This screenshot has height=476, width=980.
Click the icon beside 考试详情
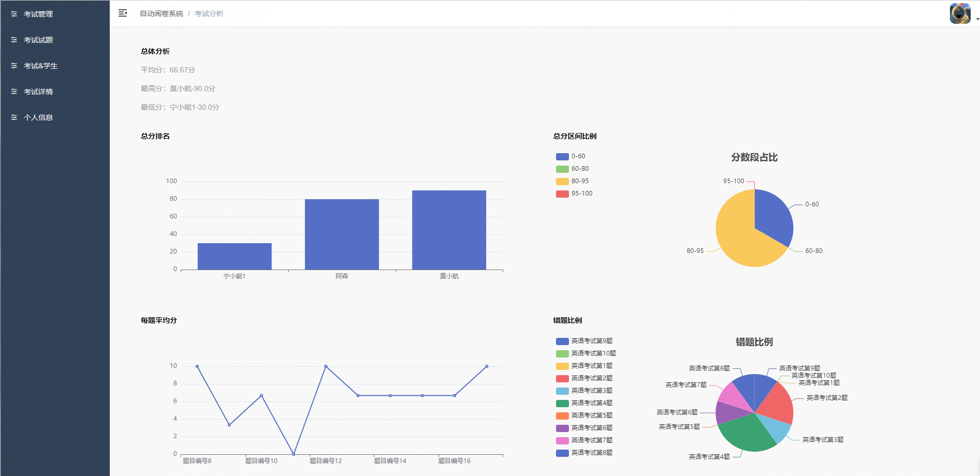(14, 92)
